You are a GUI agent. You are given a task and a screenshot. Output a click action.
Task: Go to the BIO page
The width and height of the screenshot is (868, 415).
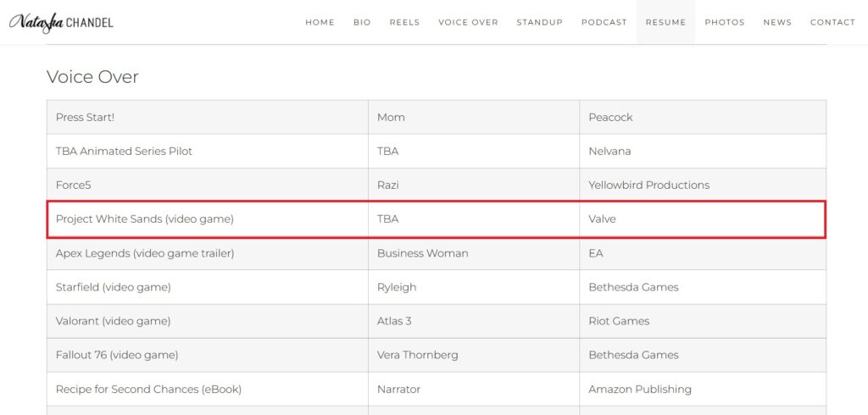(362, 22)
